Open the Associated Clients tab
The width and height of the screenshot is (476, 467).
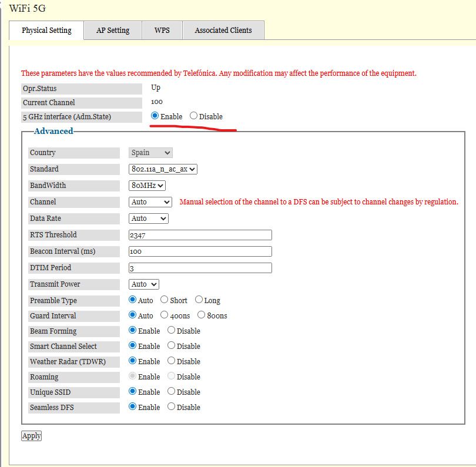[x=223, y=31]
